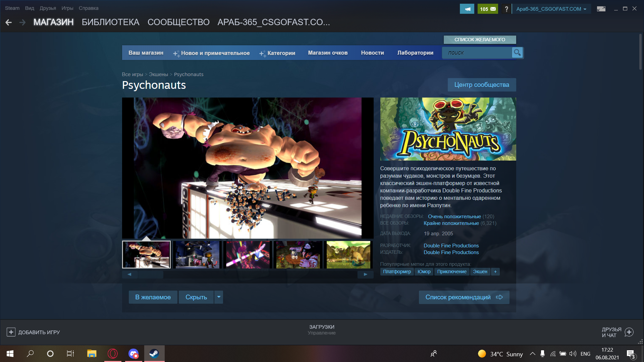Open the БИБЛИОТЕКА tab

pyautogui.click(x=110, y=22)
